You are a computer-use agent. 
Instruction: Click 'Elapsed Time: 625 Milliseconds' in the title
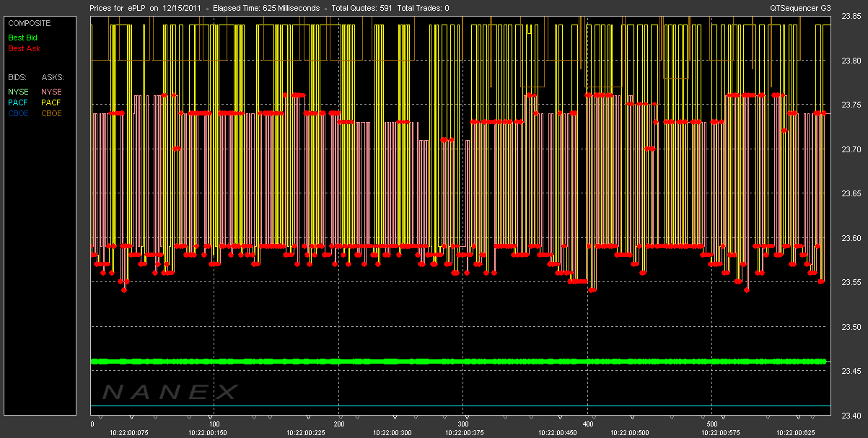pos(267,8)
